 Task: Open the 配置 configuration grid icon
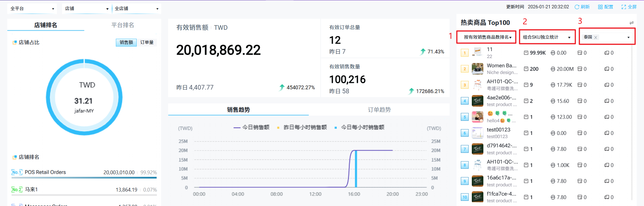[x=600, y=7]
